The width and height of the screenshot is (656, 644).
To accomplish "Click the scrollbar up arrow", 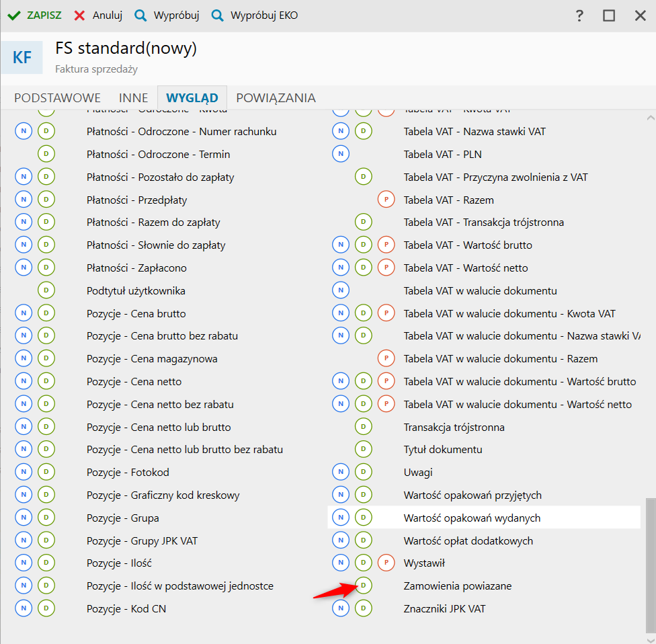I will point(649,118).
